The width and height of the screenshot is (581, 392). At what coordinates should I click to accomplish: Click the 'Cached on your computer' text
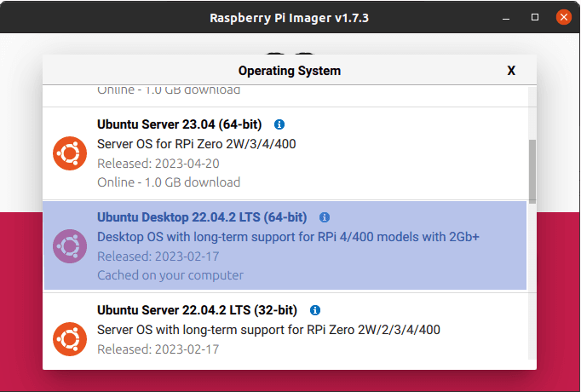tap(170, 275)
